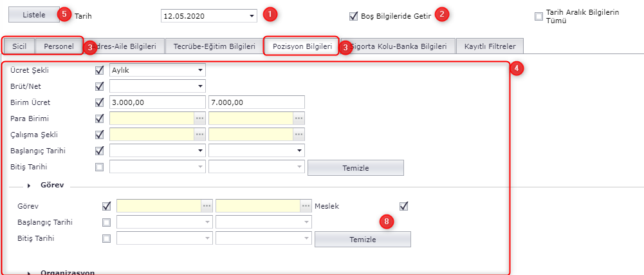Click the second Görev lookup ellipsis button
The image size is (644, 275).
pyautogui.click(x=306, y=206)
